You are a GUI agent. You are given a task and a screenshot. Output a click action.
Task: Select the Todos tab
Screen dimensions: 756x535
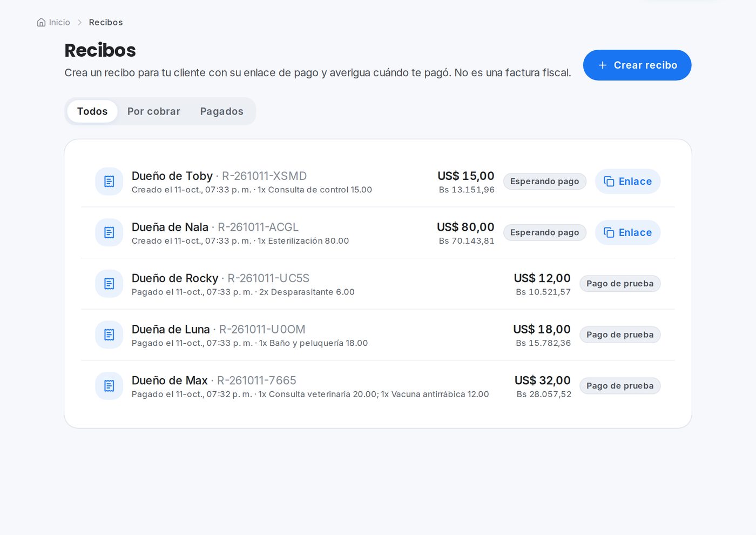pos(92,111)
